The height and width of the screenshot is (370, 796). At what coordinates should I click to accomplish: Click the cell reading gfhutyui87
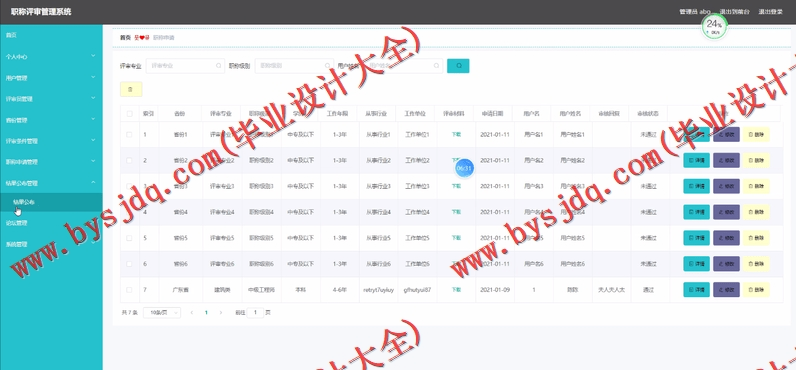[x=417, y=290]
